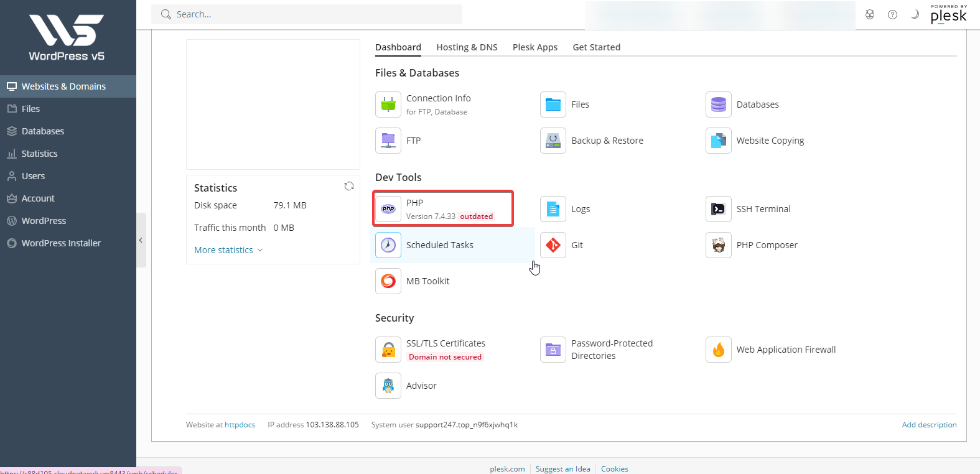This screenshot has width=980, height=474.
Task: Switch to the Dashboard tab
Action: (x=398, y=47)
